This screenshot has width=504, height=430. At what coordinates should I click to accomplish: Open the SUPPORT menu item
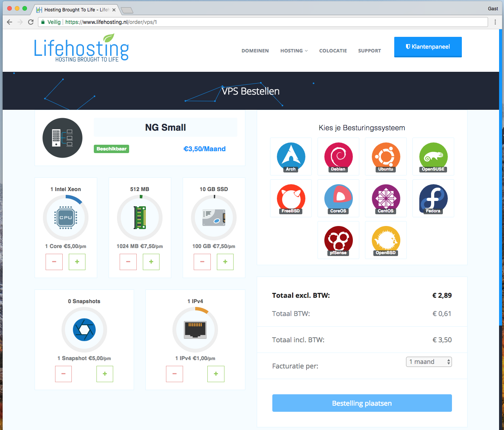370,51
